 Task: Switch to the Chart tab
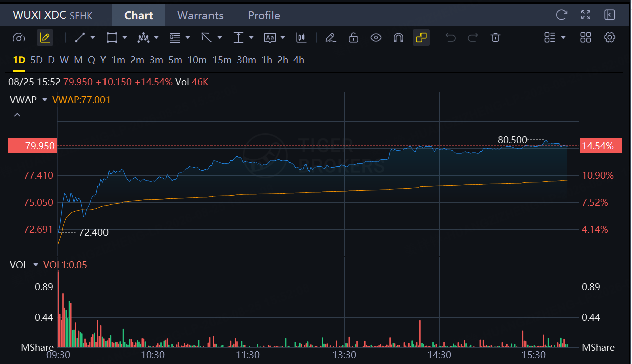(139, 15)
